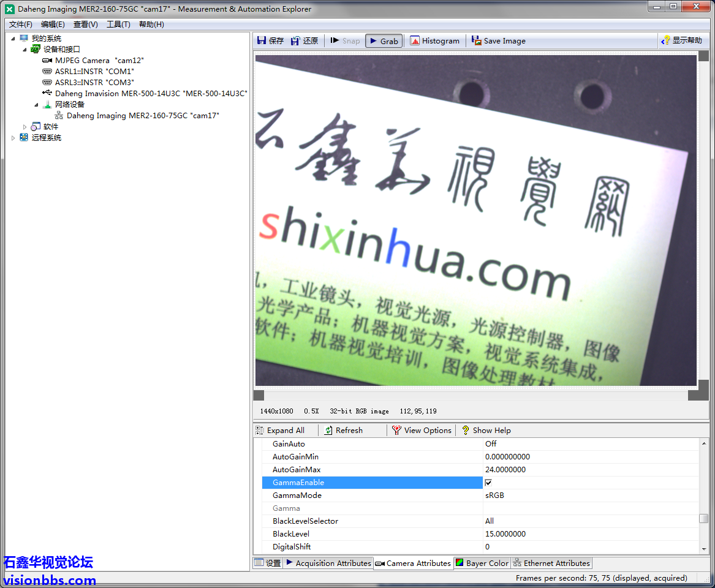Click the BlackLevel value 15.0000000
The image size is (715, 588).
(505, 533)
